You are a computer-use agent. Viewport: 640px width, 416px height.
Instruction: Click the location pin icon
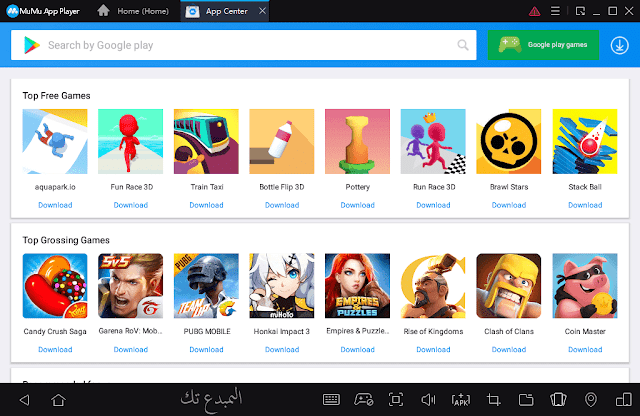[x=590, y=400]
